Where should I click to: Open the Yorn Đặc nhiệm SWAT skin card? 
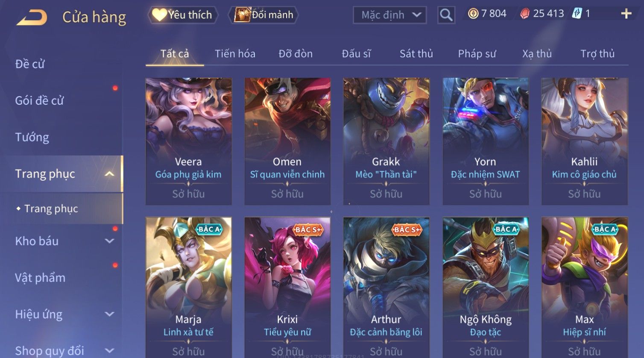pyautogui.click(x=486, y=141)
